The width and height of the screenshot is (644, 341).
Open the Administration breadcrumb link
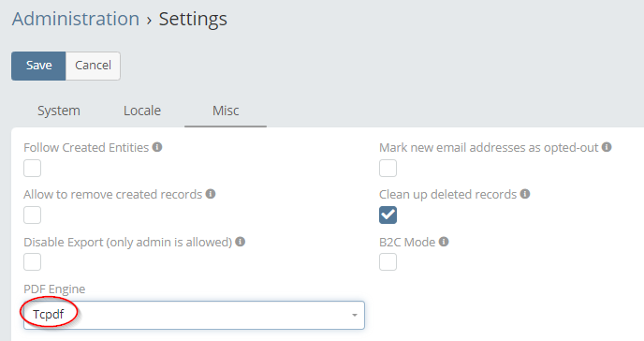[x=76, y=19]
